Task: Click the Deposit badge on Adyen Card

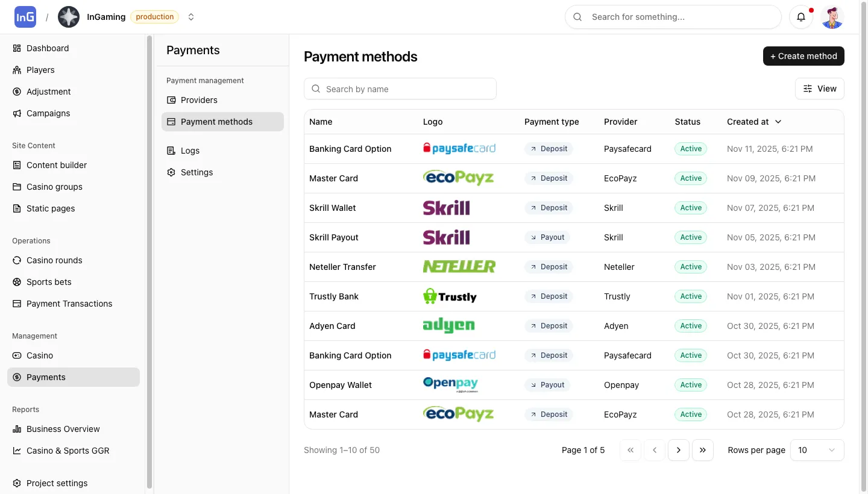Action: 548,326
